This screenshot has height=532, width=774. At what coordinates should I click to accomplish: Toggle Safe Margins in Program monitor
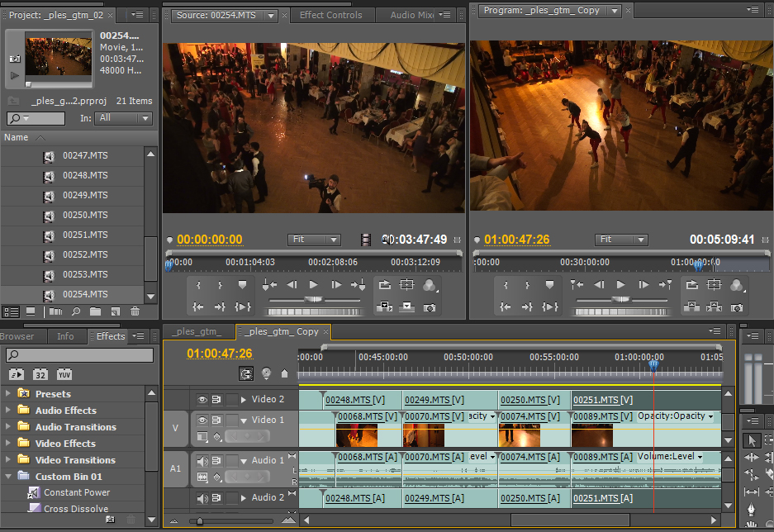click(x=714, y=285)
